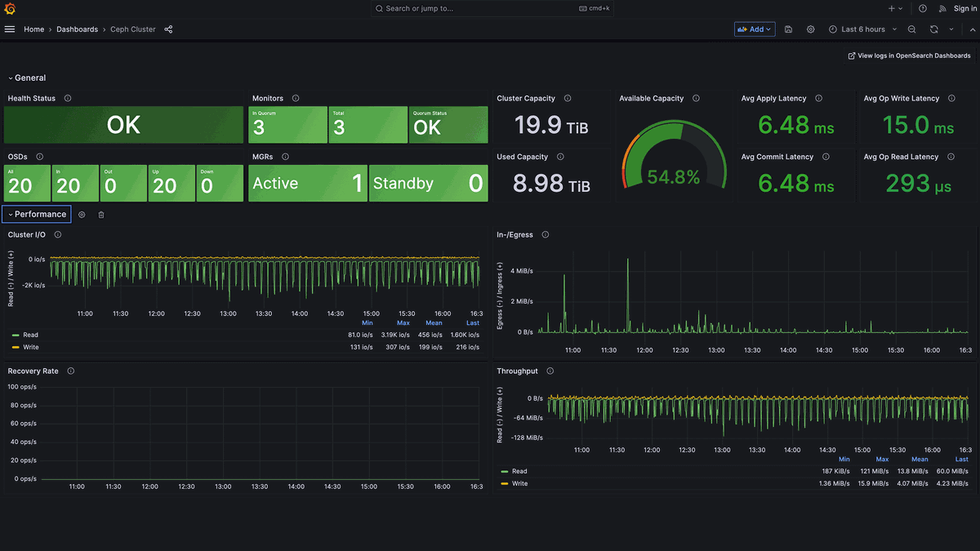The height and width of the screenshot is (551, 980).
Task: Zoom out the time range
Action: (x=912, y=29)
